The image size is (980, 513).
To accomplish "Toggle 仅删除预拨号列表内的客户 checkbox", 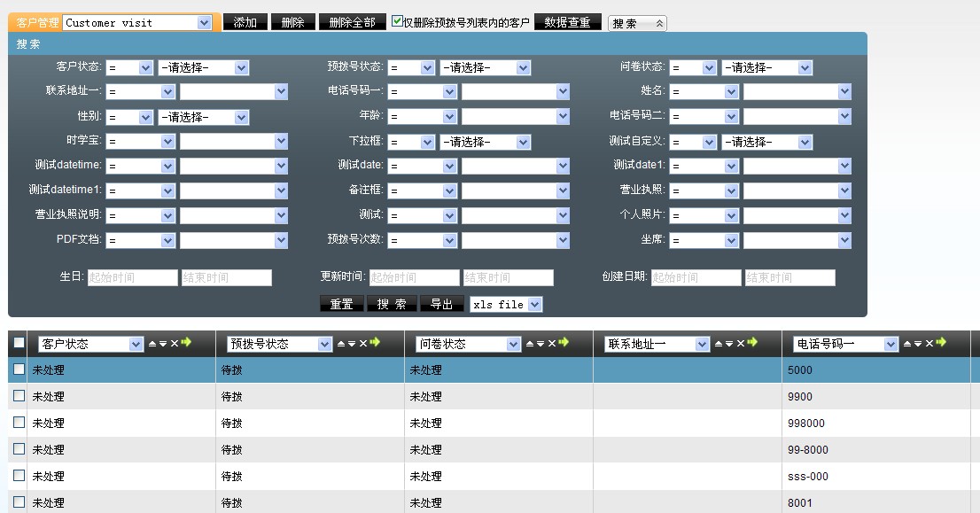I will (398, 22).
